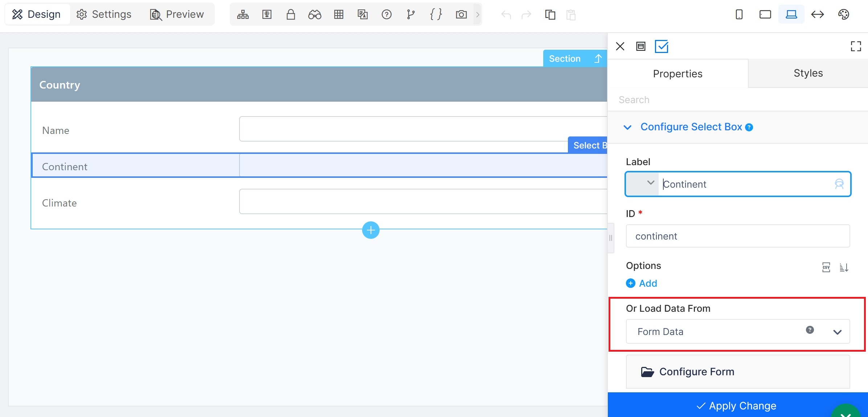
Task: Open label prefix dropdown arrow
Action: point(650,183)
